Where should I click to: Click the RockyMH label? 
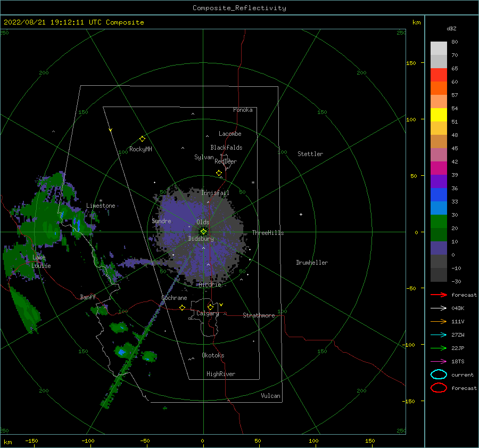(141, 149)
